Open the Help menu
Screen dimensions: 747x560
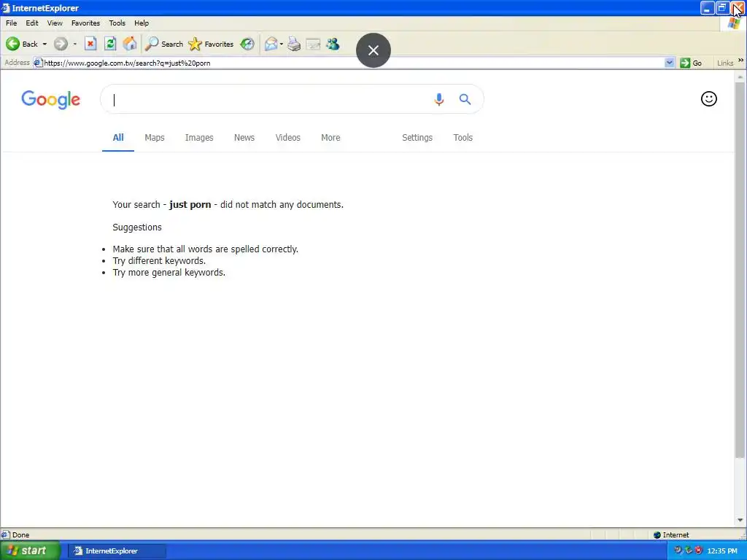(x=142, y=23)
